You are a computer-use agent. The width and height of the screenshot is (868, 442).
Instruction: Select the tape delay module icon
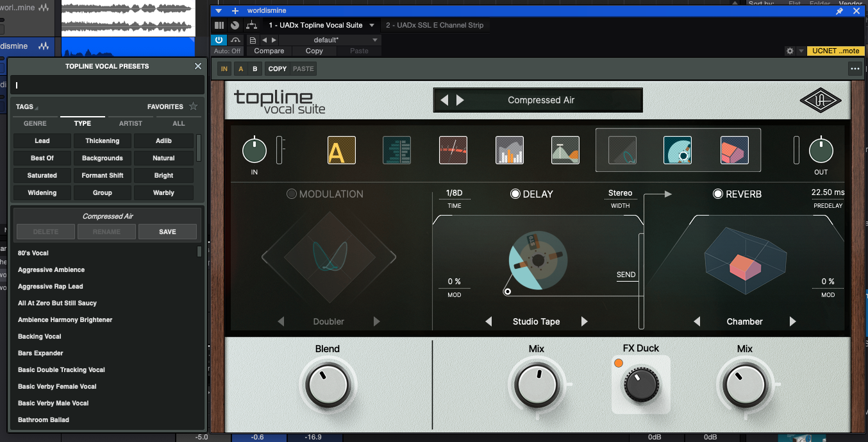678,150
